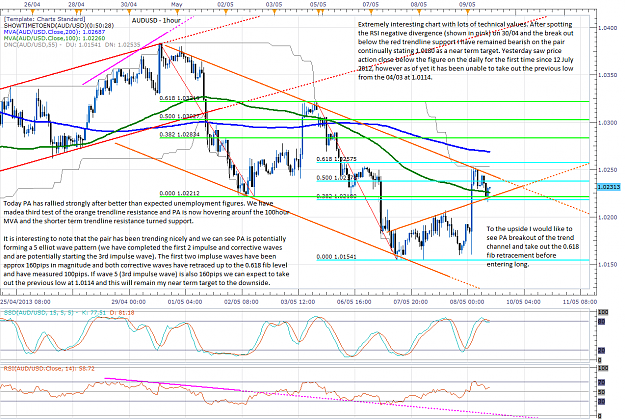Image resolution: width=625 pixels, height=419 pixels.
Task: Click the '07/05 20:00' time axis label
Action: click(411, 302)
